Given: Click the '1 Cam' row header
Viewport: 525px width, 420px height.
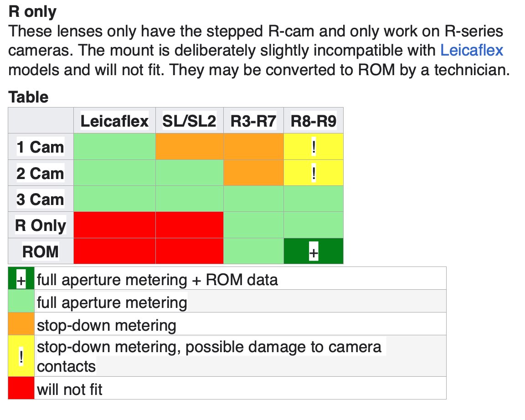Looking at the screenshot, I should [41, 147].
